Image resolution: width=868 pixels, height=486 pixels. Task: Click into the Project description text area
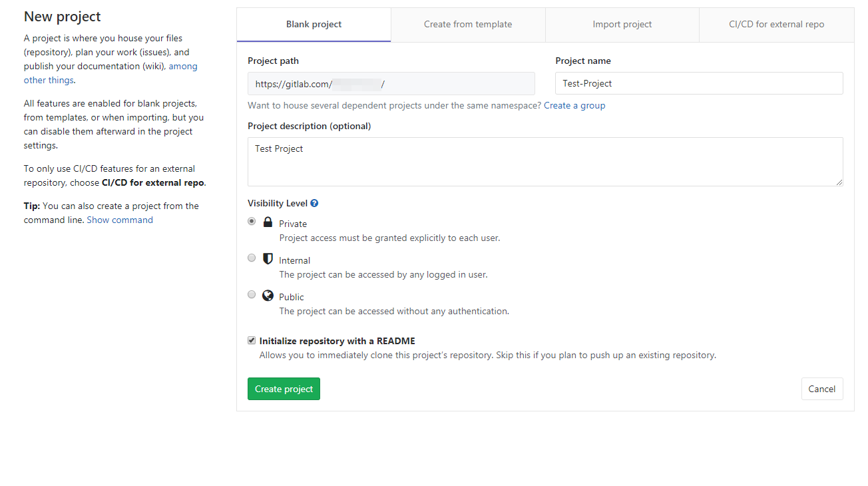[545, 162]
